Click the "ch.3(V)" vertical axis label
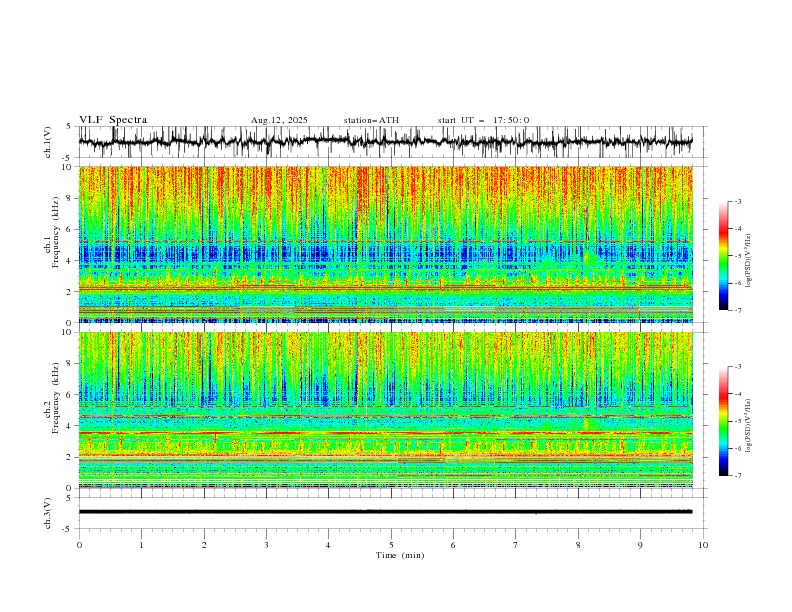 [x=48, y=513]
